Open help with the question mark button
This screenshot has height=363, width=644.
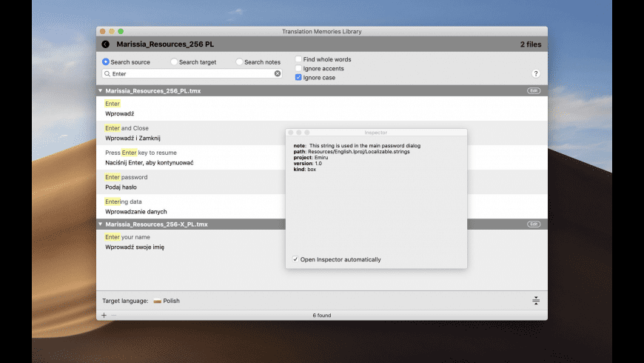[535, 73]
